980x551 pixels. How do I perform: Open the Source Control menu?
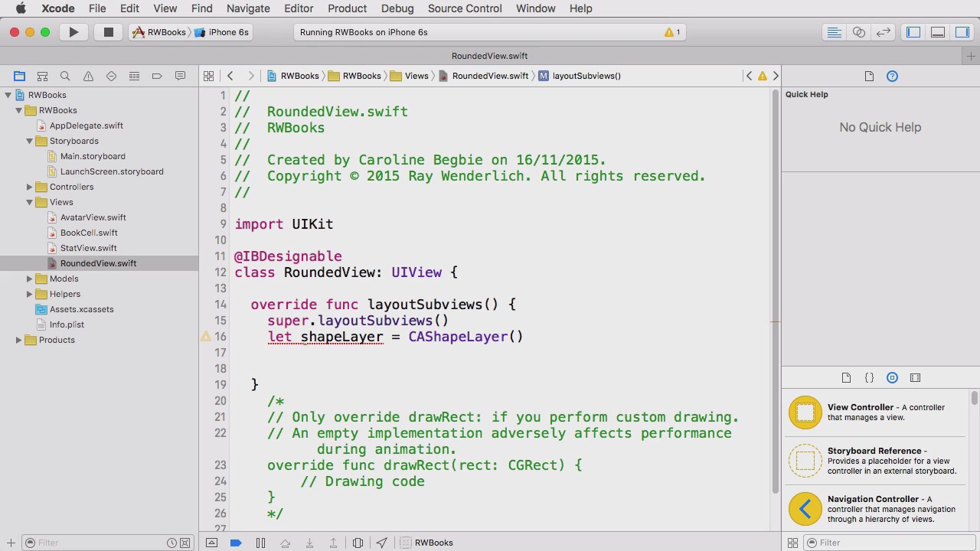465,8
